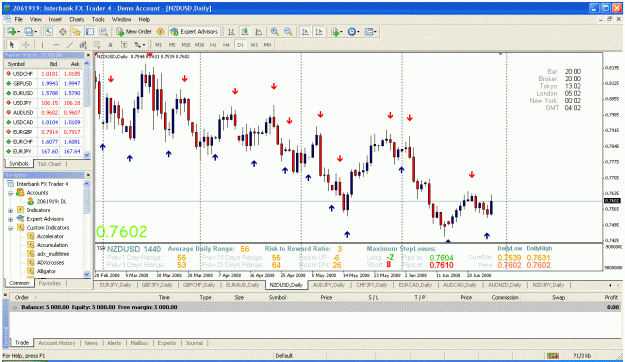Screen dimensions: 625x362
Task: Switch to W1 timeframe
Action: 254,45
